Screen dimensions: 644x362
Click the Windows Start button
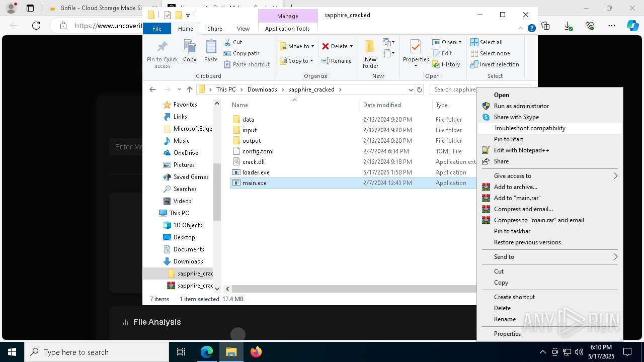pyautogui.click(x=12, y=352)
